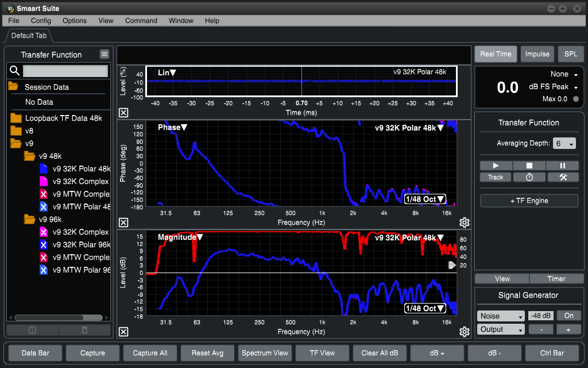
Task: Open Magnitude plot v9 32K Polar 48k trace dropdown
Action: coord(409,237)
